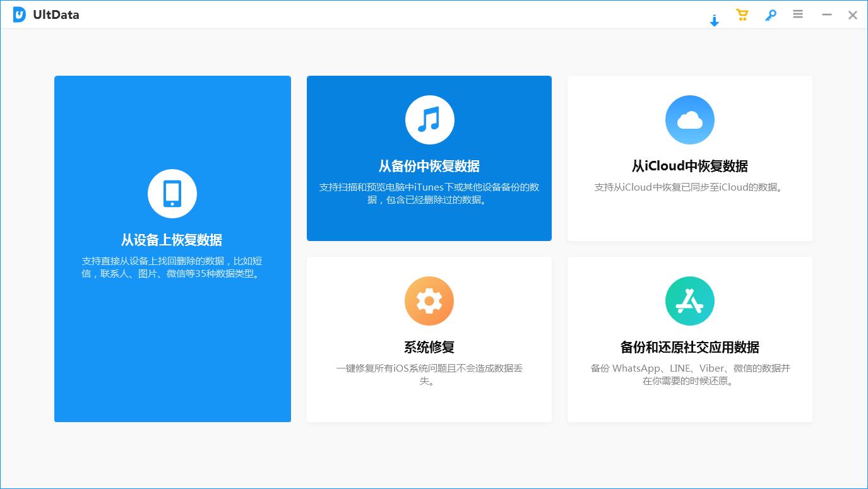Click description text mentioning iTunes backups
Viewport: 868px width, 489px height.
429,194
